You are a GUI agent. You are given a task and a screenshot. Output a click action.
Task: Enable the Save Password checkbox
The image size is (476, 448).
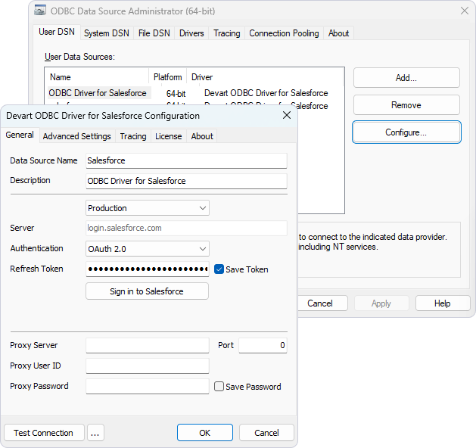click(219, 387)
